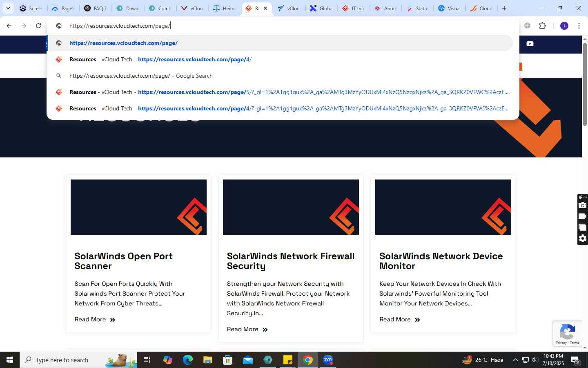Expand the tab search dropdown

(x=8, y=8)
